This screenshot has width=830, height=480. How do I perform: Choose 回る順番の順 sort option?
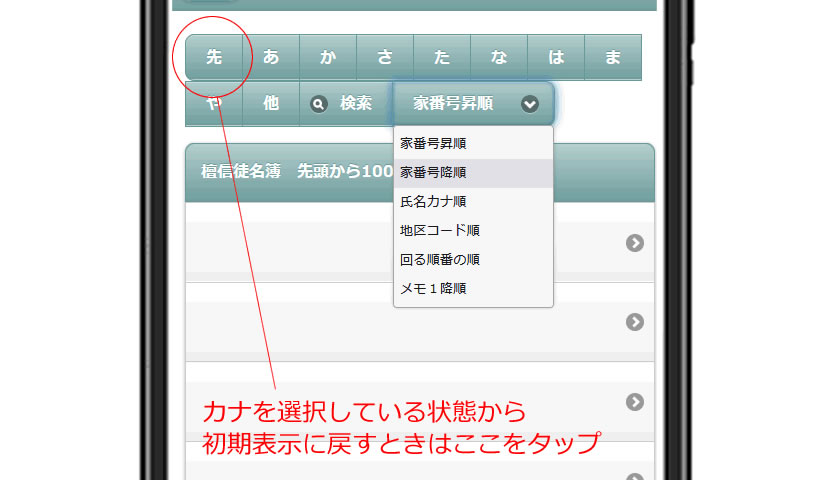pos(473,260)
